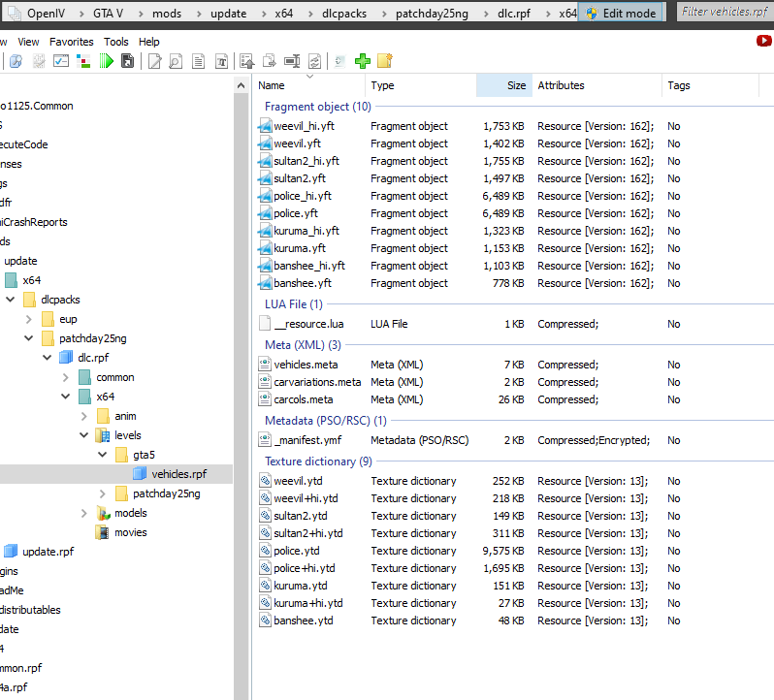The image size is (774, 700).
Task: Open the vehicles.meta file
Action: (306, 365)
